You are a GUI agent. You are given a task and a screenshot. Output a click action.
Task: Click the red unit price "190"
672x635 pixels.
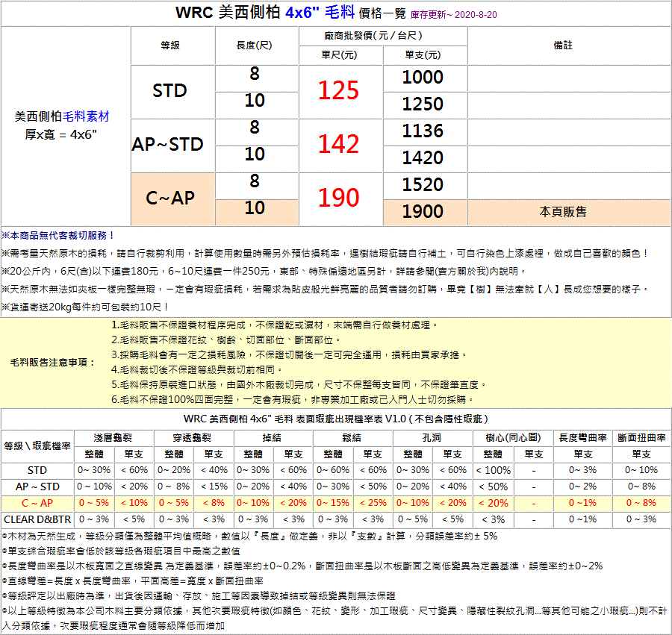point(338,198)
